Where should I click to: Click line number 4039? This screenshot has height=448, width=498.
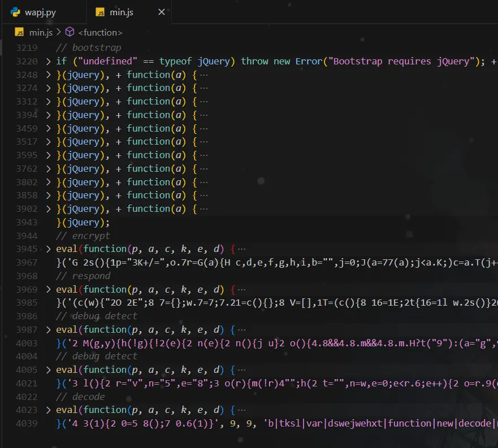coord(27,424)
